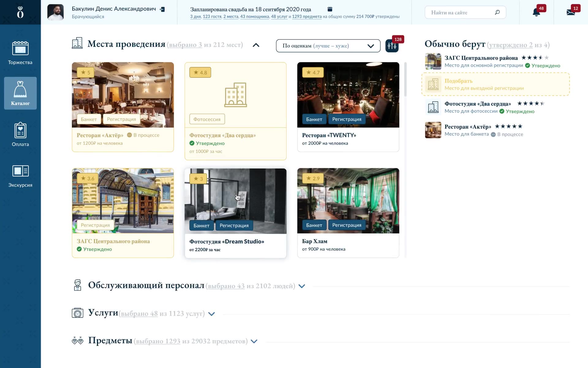Click Фотостудия «Dream Studio» title

pos(227,241)
